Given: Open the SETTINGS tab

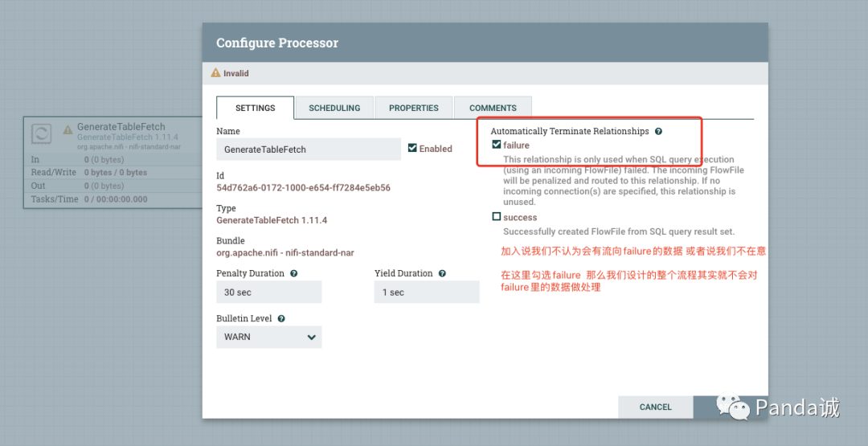Looking at the screenshot, I should 256,108.
